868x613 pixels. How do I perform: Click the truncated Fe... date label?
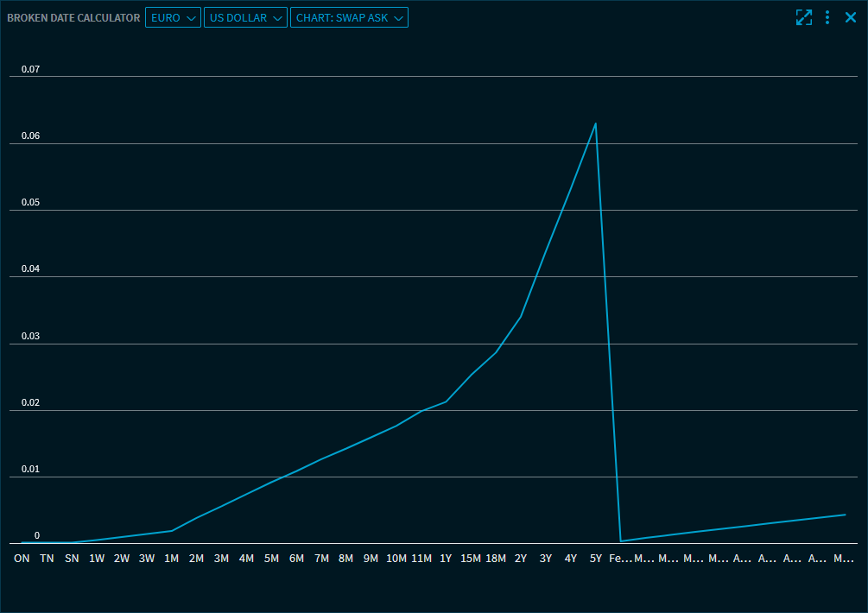click(x=620, y=559)
